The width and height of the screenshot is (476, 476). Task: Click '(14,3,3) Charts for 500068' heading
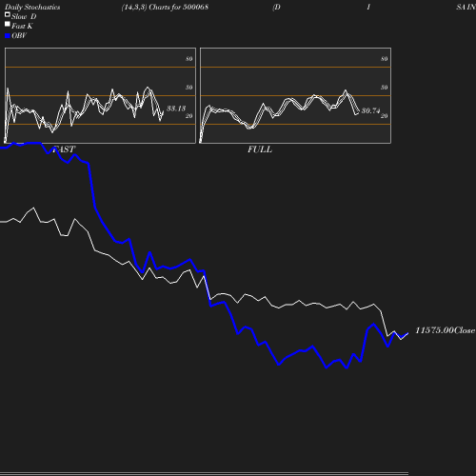[x=165, y=7]
